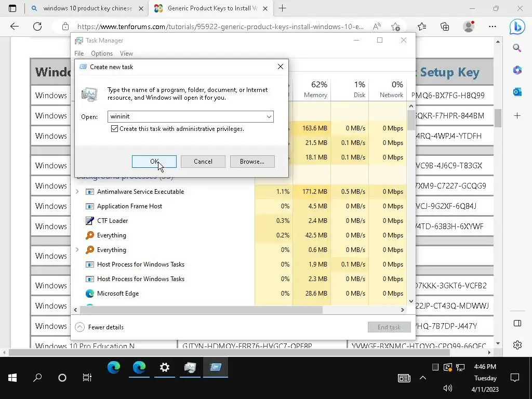532x399 pixels.
Task: Toggle the sidebar hide icon
Action: 517,323
